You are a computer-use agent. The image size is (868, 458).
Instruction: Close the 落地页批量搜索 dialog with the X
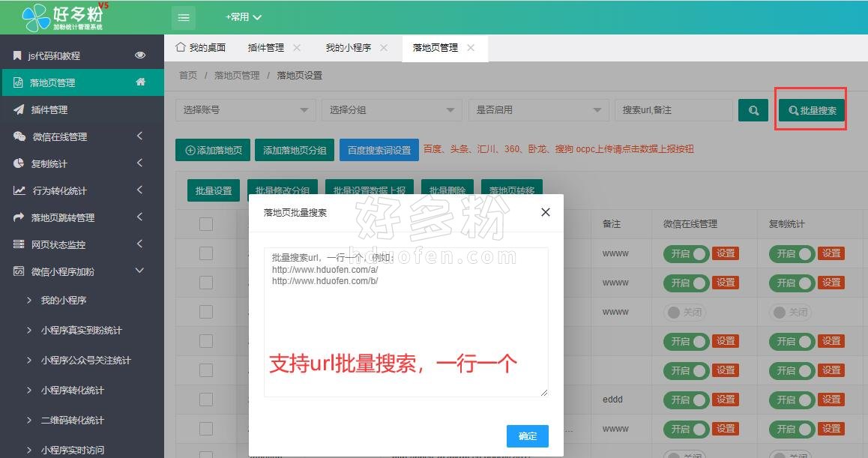[x=546, y=212]
